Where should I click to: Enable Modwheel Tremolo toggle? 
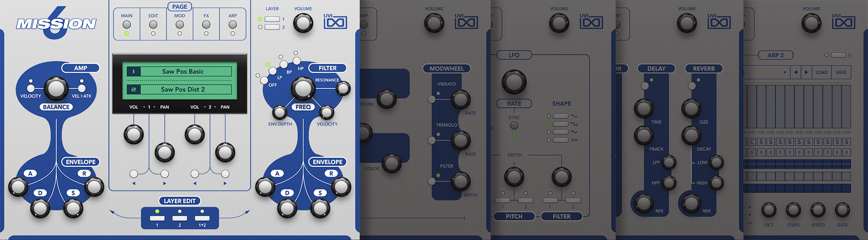(432, 140)
